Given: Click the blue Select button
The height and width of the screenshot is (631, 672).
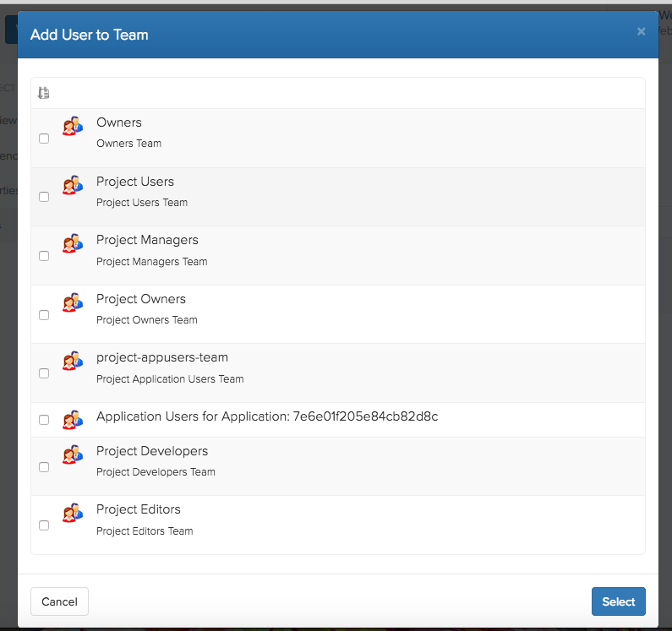Looking at the screenshot, I should 618,601.
